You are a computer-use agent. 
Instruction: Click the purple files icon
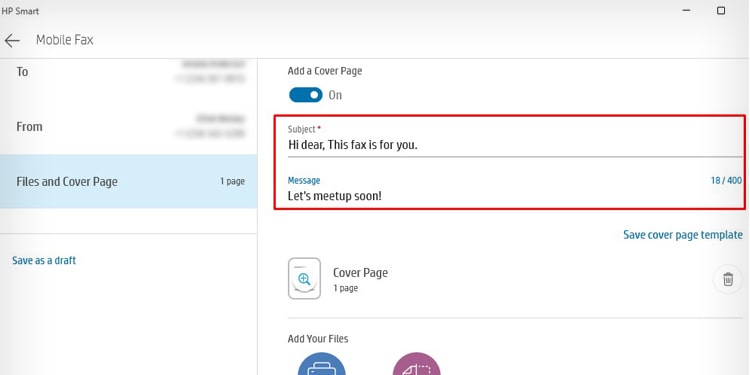click(x=417, y=364)
